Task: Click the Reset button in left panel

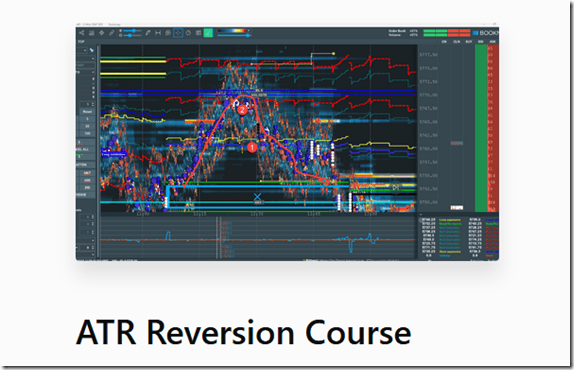Action: 87,112
